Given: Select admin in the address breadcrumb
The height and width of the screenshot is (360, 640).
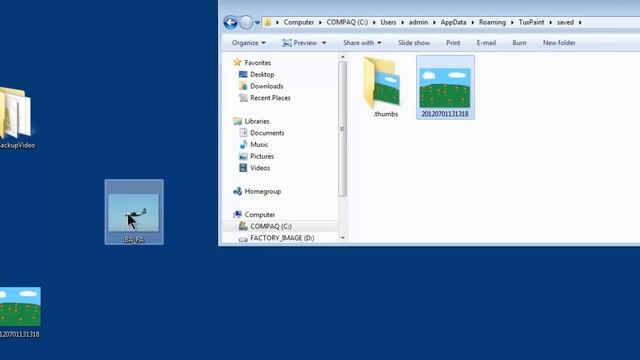Looking at the screenshot, I should click(x=418, y=22).
